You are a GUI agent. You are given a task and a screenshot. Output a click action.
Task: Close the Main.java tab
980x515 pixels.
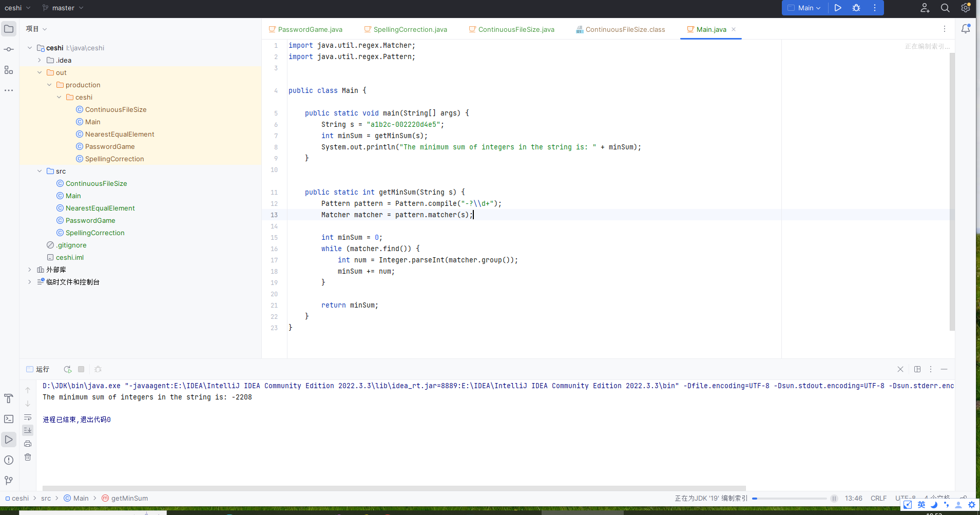[734, 29]
